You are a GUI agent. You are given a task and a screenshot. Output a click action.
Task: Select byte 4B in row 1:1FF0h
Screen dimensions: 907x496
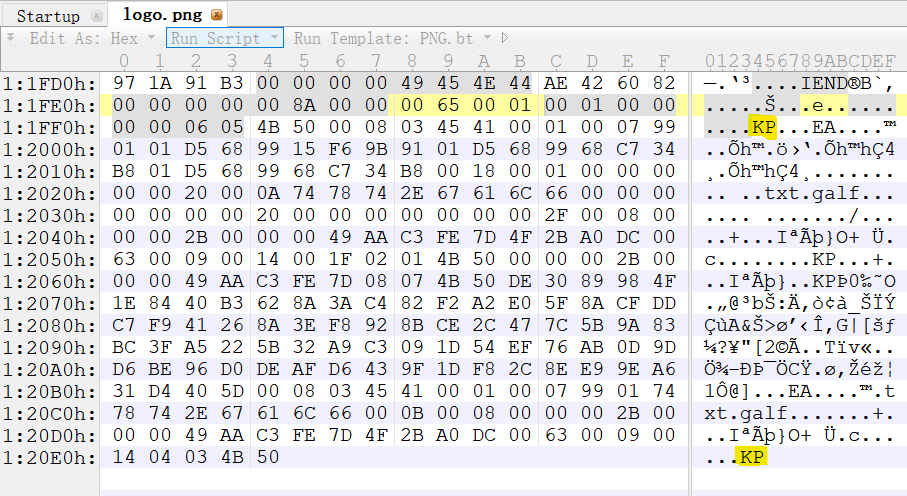(268, 128)
